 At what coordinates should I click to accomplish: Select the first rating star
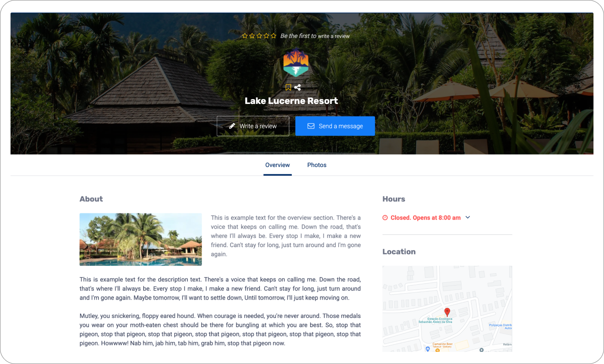click(245, 36)
